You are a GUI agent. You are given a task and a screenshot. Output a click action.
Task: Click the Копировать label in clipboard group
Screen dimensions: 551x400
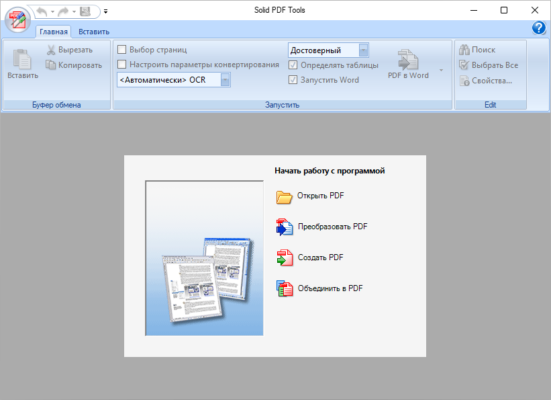click(80, 65)
